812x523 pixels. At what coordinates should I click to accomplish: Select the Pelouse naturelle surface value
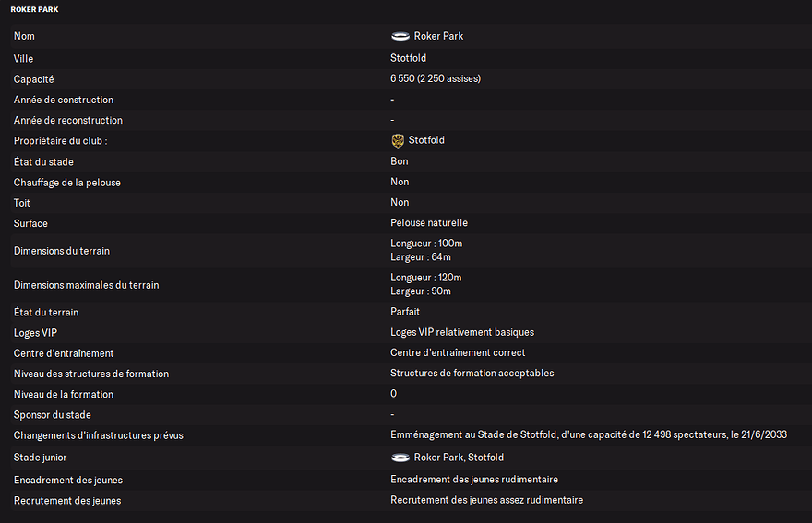pyautogui.click(x=429, y=222)
